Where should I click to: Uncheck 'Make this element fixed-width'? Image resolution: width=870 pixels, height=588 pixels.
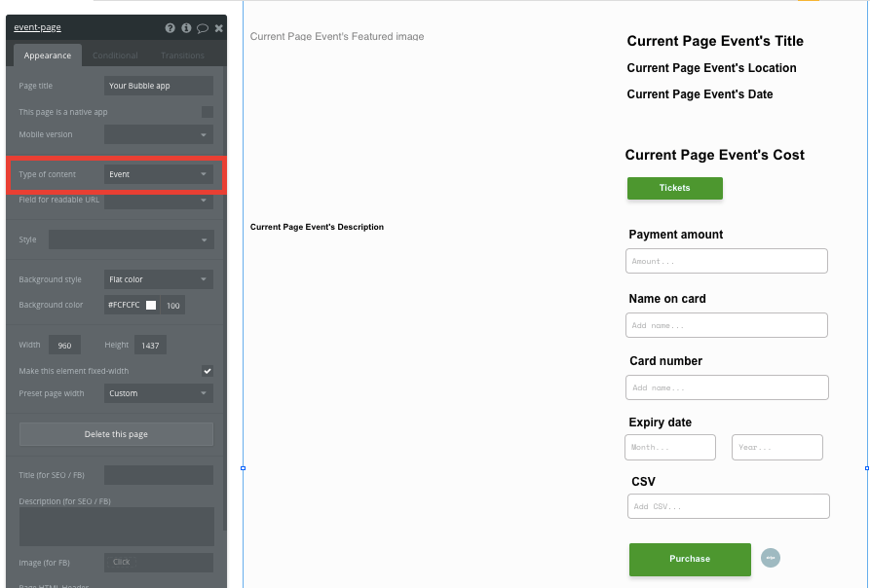coord(208,370)
